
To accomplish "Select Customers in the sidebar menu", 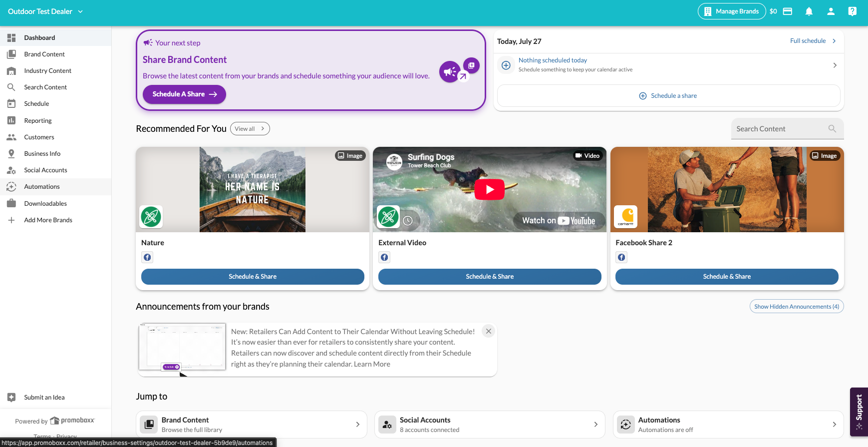I will pos(55,137).
